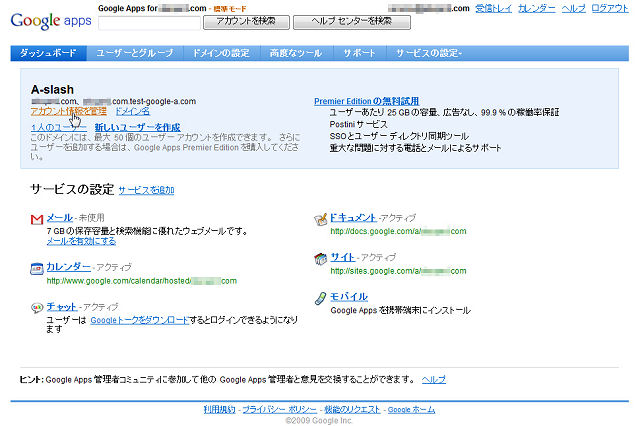Click the ヘルプ link after the hint text
The height and width of the screenshot is (426, 640).
(433, 379)
